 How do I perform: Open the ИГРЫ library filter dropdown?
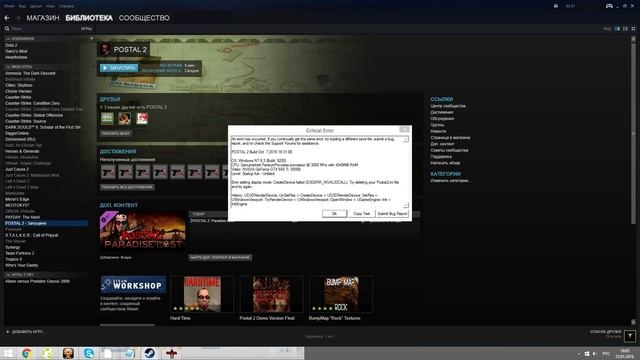(x=86, y=29)
